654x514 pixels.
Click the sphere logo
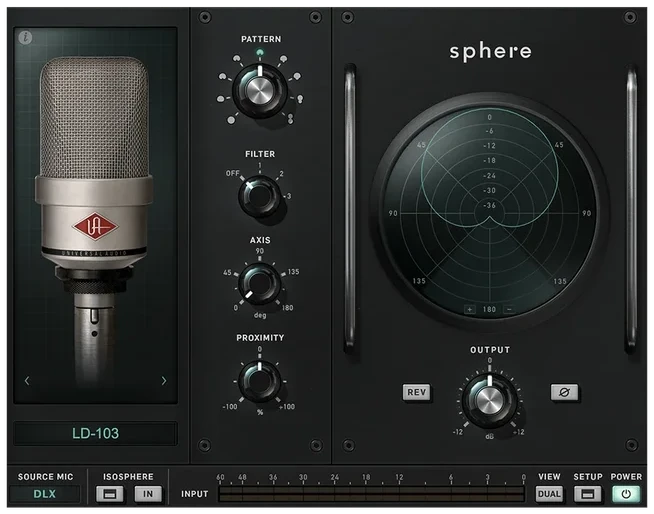[x=490, y=52]
